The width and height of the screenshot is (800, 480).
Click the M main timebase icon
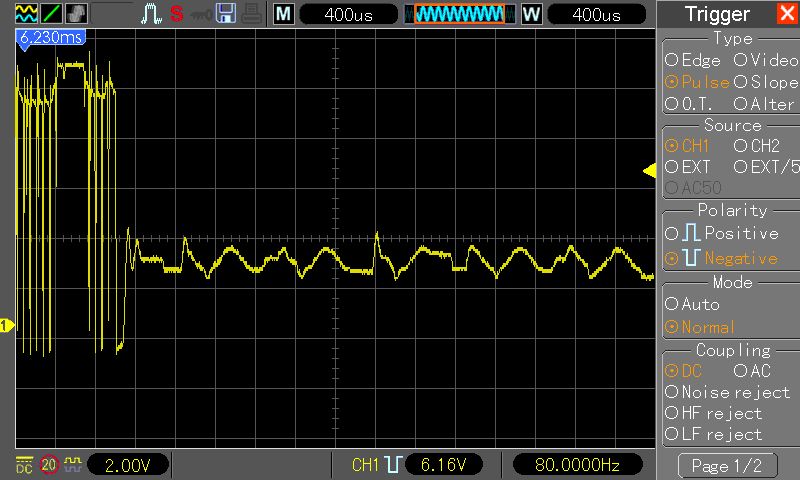(283, 14)
